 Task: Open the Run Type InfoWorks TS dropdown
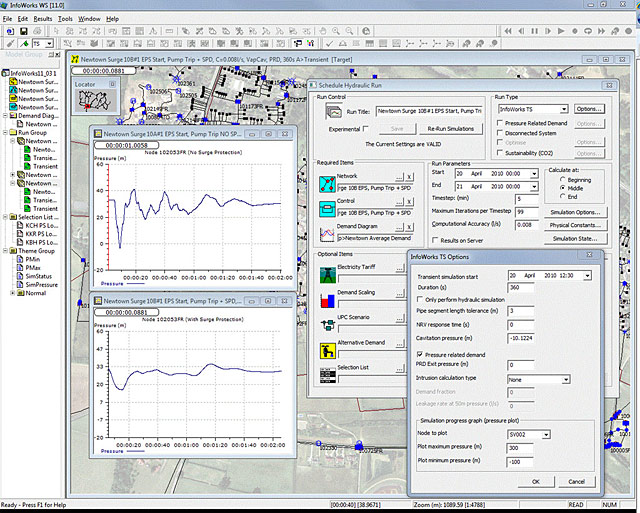[564, 109]
